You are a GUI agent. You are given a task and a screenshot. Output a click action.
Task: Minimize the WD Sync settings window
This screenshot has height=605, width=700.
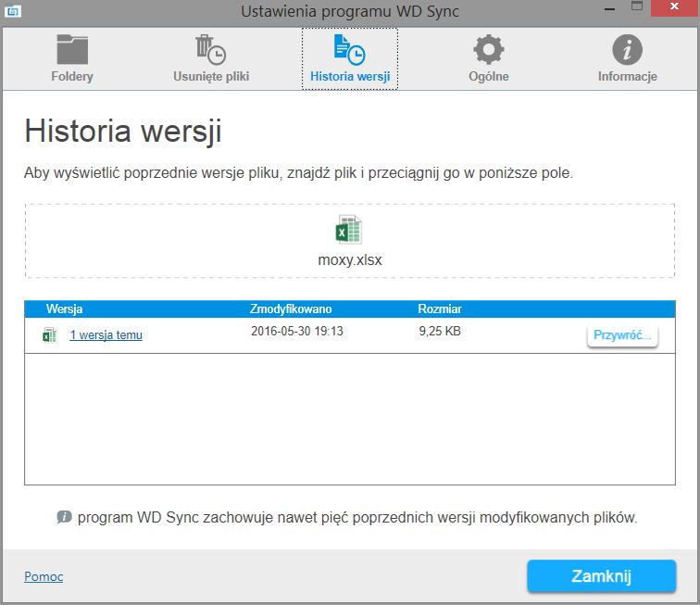(x=610, y=9)
